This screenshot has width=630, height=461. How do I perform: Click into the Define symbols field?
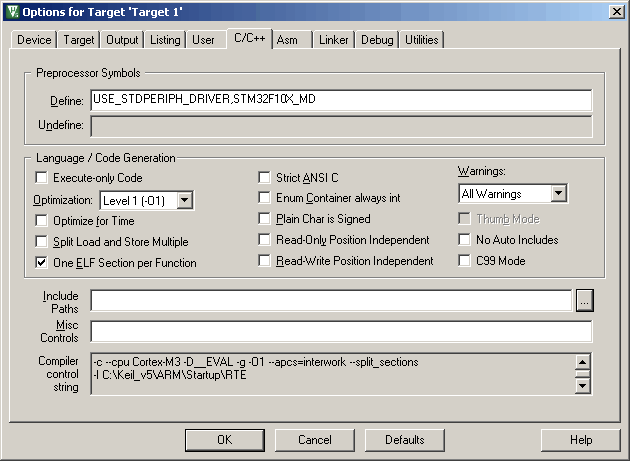tap(340, 101)
